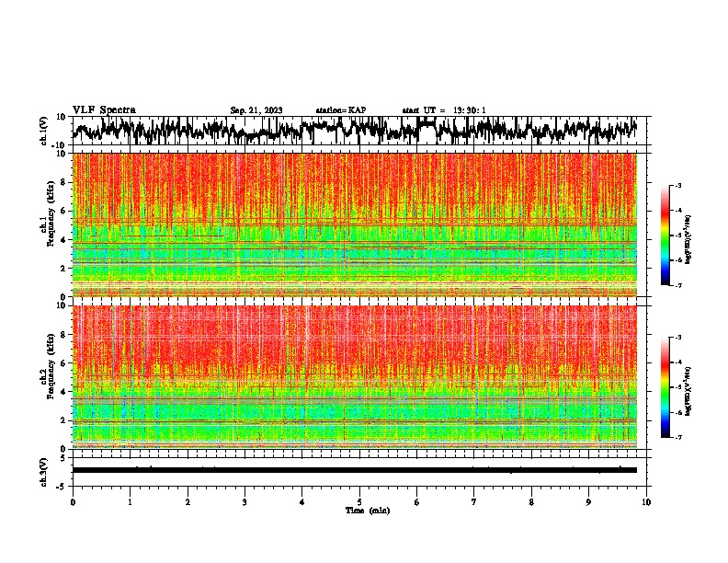
Task: Click the "station=KAP" header label
Action: (341, 110)
